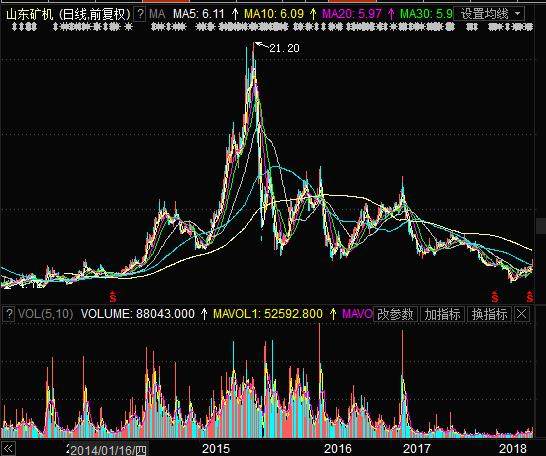
Task: Click the 山东矿机 (日线,前复权) title
Action: (68, 14)
